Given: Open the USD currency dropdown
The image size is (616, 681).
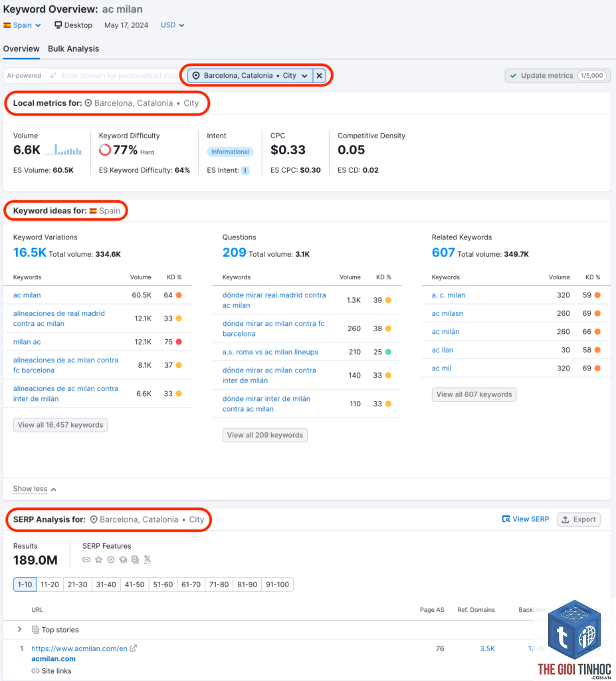Looking at the screenshot, I should tap(172, 25).
